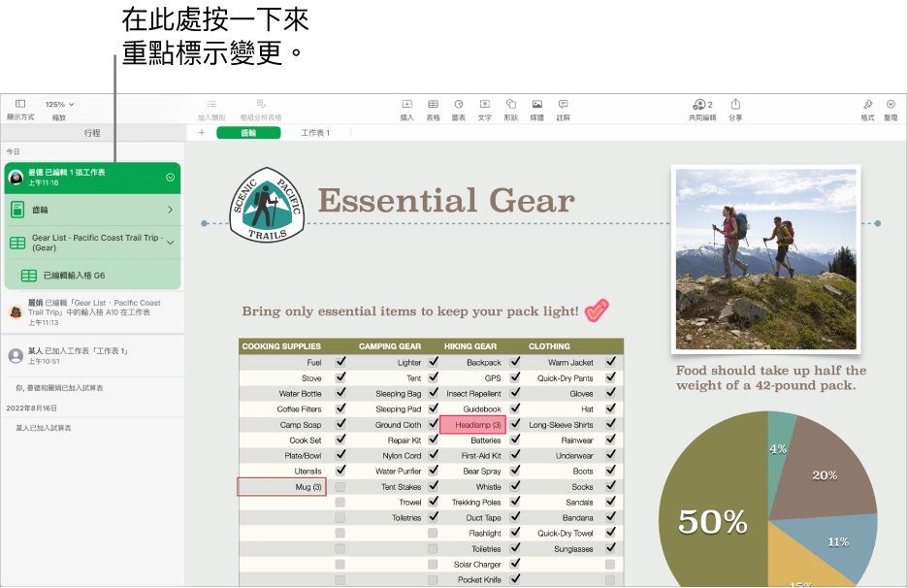
Task: Open the circled chevron on the green activity entry
Action: coord(171,178)
